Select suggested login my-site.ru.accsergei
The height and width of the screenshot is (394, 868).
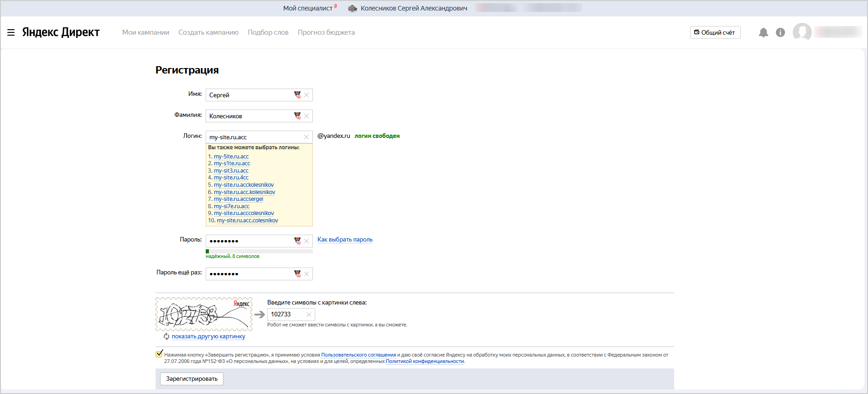coord(239,199)
